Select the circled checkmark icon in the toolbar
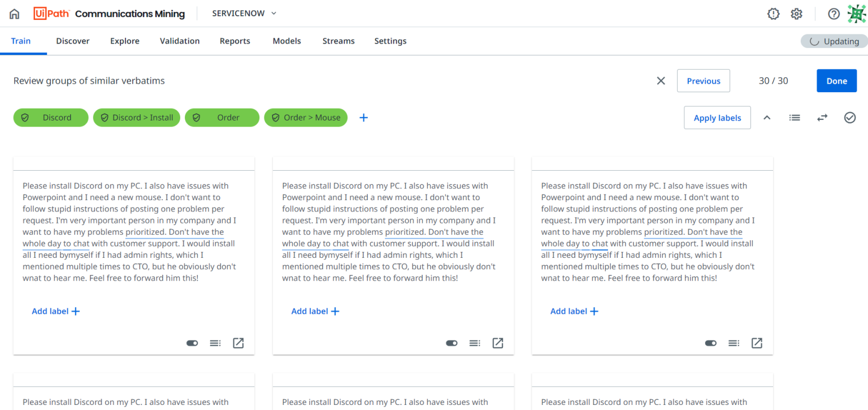Viewport: 868px width, 410px height. [x=850, y=117]
